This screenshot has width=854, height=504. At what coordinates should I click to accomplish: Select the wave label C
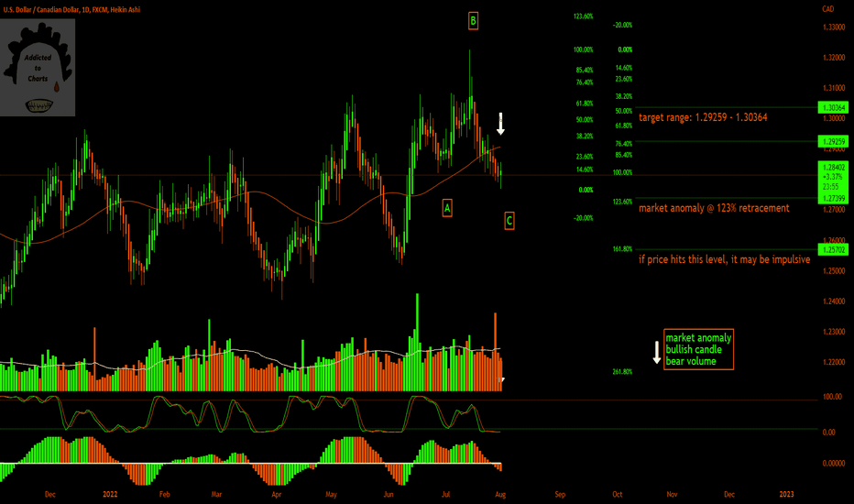pyautogui.click(x=509, y=221)
